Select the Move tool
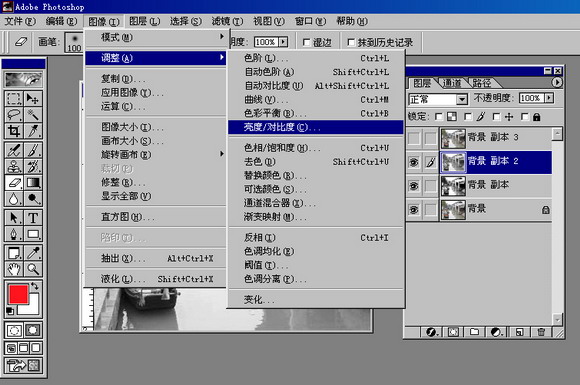 tap(33, 98)
